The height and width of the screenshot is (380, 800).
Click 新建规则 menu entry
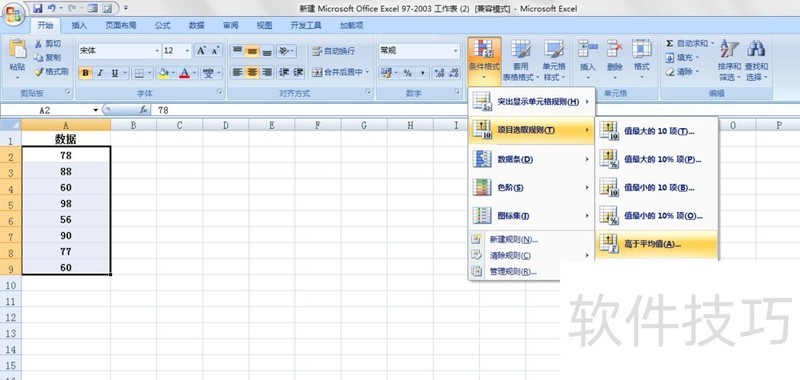tap(532, 239)
